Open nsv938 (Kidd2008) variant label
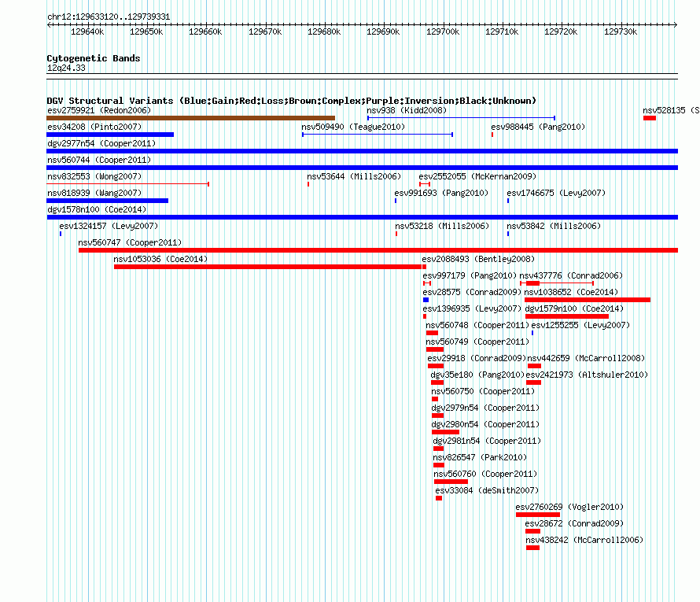This screenshot has width=700, height=602. [x=407, y=110]
